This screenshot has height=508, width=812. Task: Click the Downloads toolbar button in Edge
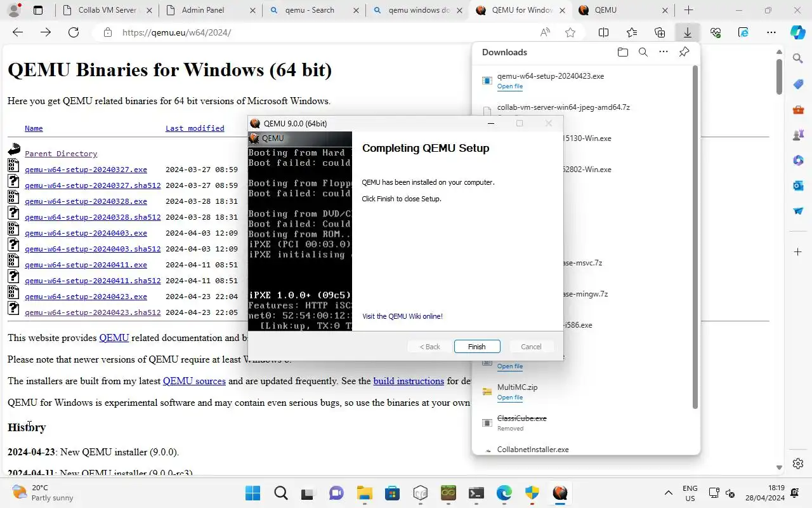[x=688, y=32]
